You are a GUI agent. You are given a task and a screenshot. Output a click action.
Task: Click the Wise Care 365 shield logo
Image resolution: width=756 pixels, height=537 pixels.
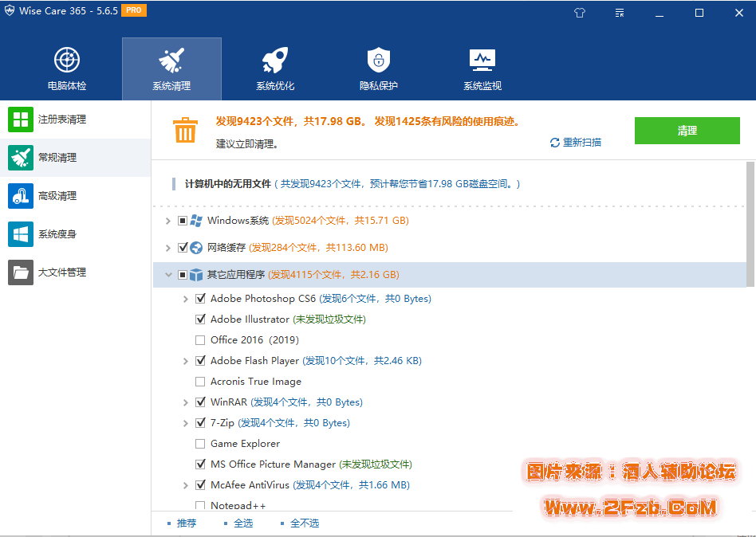pos(9,10)
